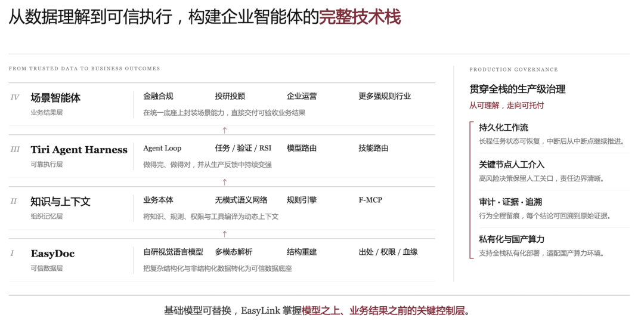644x324 pixels.
Task: Select 出处 / 权限 / 血缘 text
Action: (x=388, y=252)
